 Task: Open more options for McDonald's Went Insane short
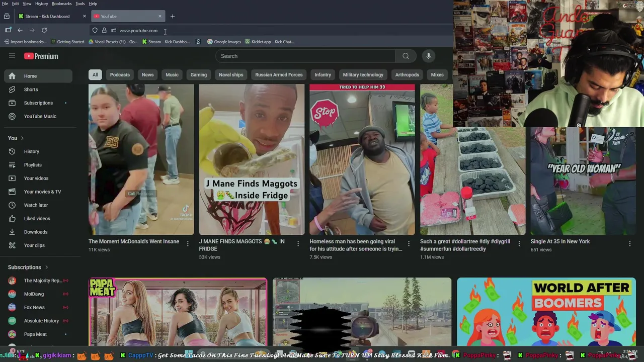tap(188, 243)
